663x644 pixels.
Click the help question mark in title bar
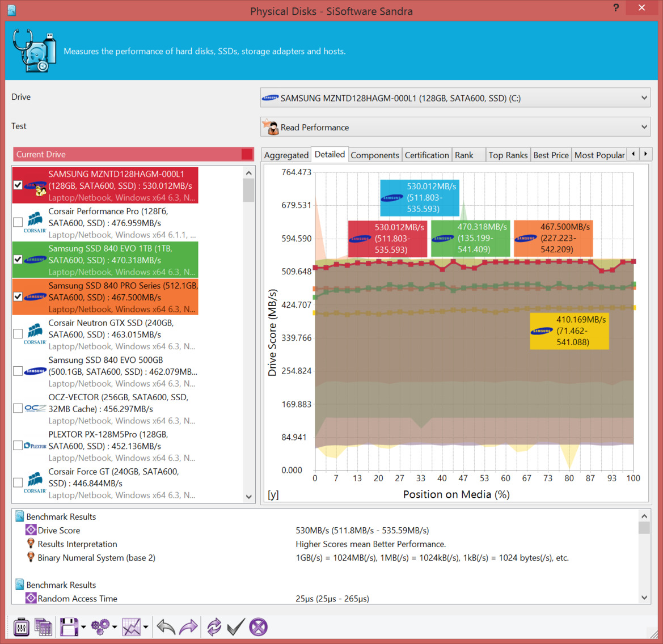pyautogui.click(x=616, y=7)
